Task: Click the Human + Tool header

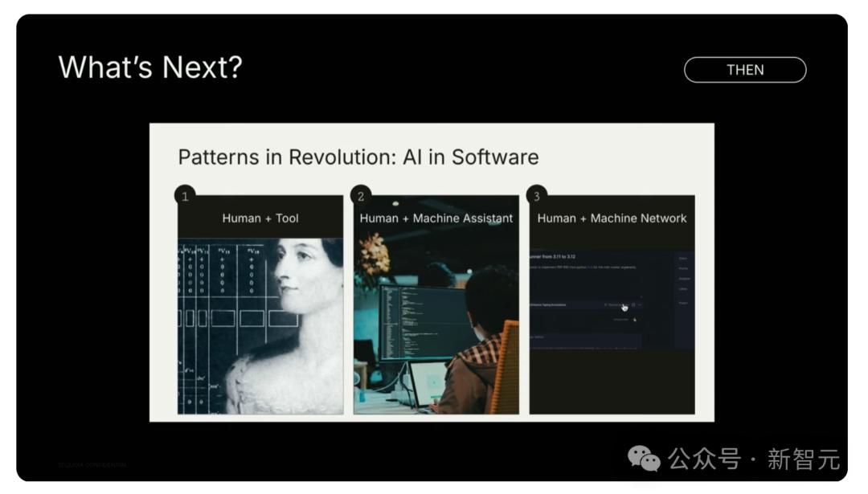Action: (260, 218)
